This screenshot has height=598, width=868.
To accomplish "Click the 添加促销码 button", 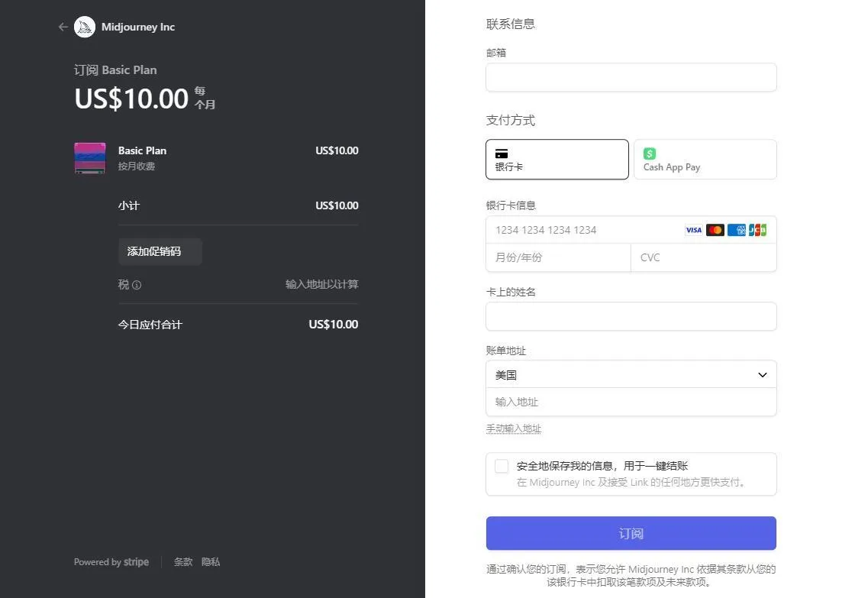I will 160,251.
